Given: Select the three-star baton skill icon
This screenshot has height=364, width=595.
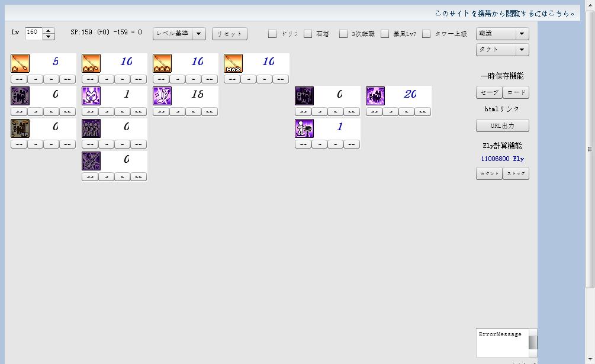Looking at the screenshot, I should point(162,63).
